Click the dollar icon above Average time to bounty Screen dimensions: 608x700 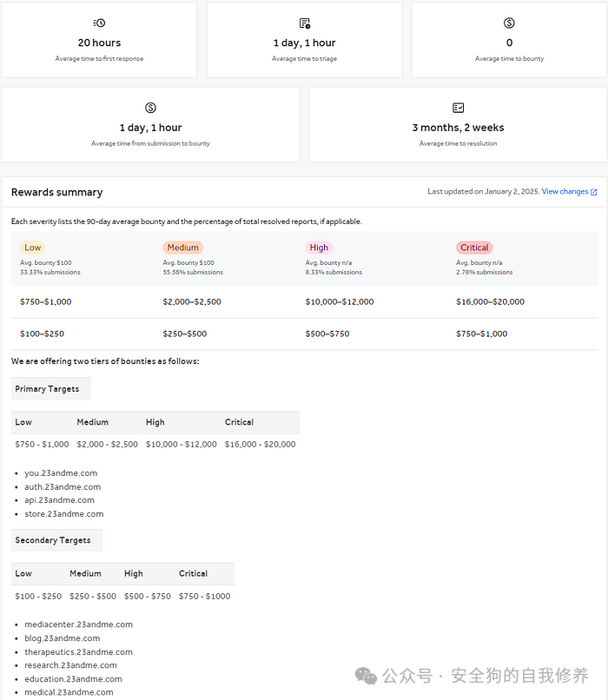[x=509, y=23]
